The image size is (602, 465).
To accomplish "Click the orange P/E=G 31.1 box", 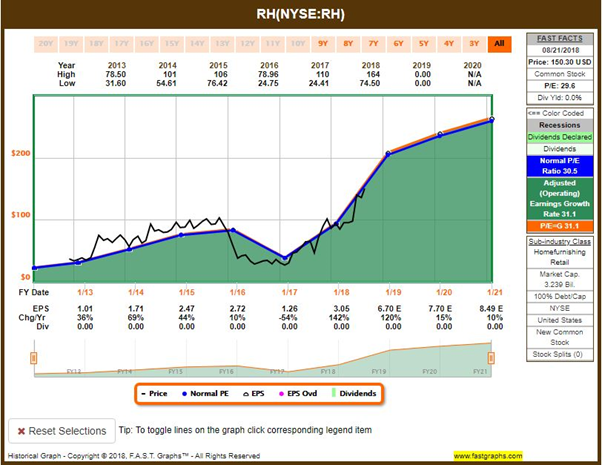I will coord(560,226).
